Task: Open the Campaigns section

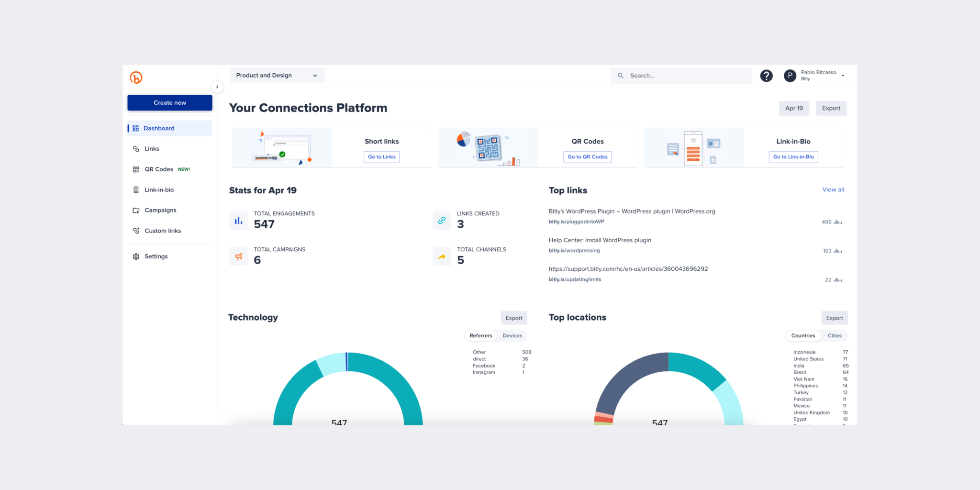Action: [160, 210]
